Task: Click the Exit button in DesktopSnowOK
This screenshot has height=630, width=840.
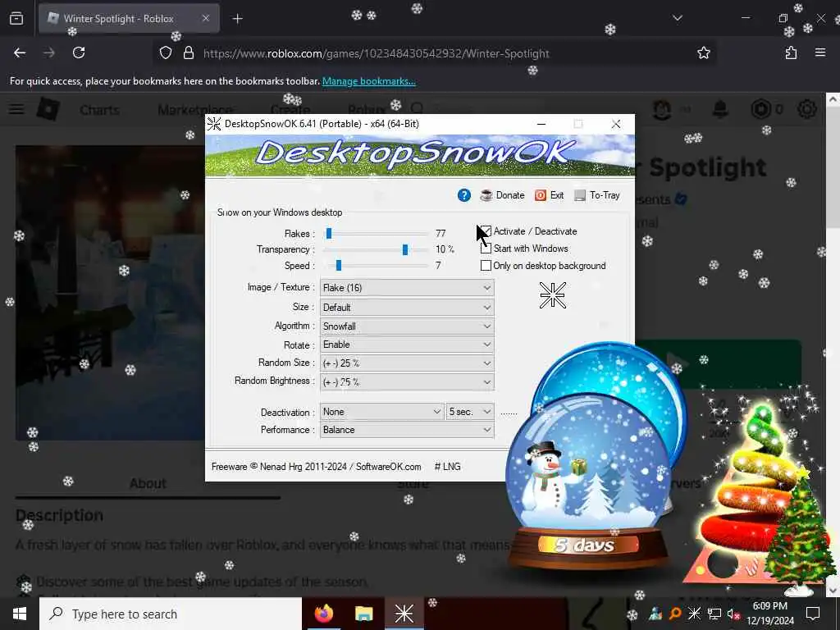Action: [x=549, y=195]
